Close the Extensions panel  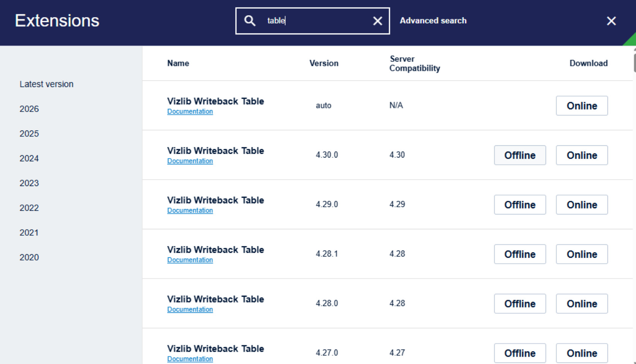611,21
